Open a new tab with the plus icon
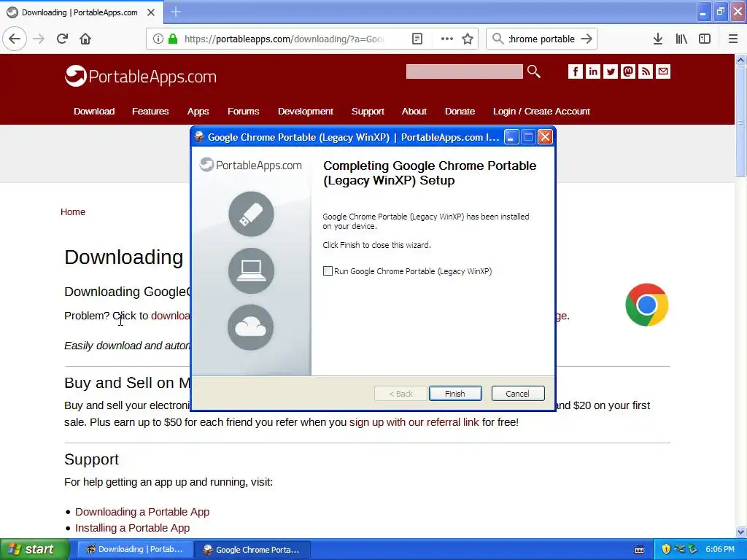The height and width of the screenshot is (560, 747). pyautogui.click(x=176, y=12)
